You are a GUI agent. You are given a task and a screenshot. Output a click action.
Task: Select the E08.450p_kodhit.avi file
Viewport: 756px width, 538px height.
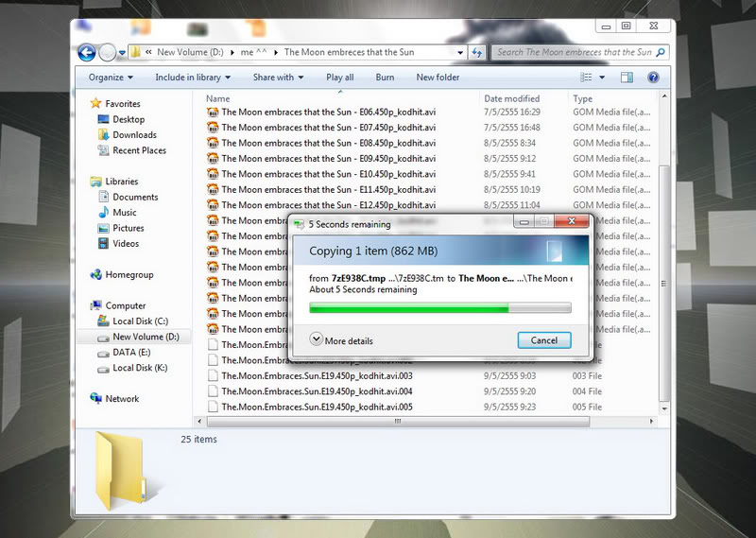(x=328, y=143)
